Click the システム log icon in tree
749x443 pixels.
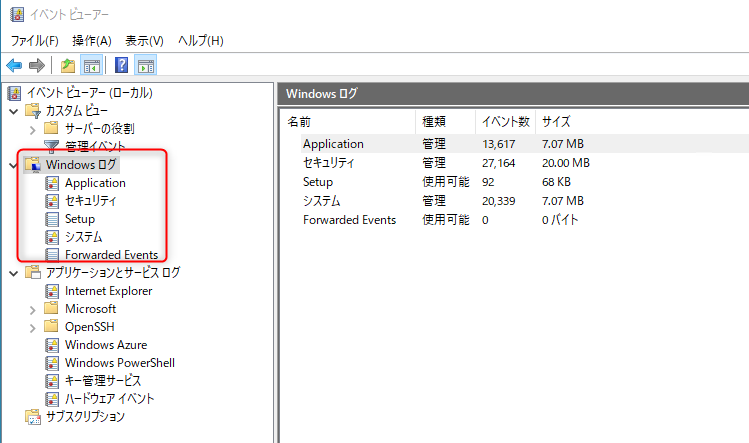pos(52,237)
